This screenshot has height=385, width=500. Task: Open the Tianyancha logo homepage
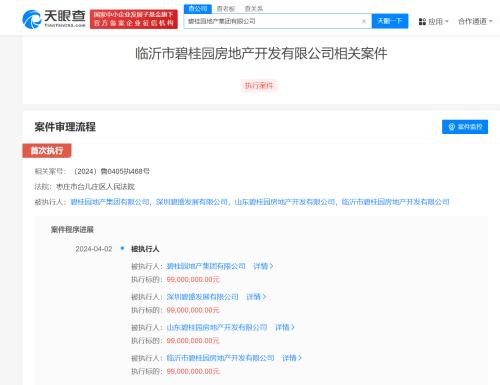[54, 19]
